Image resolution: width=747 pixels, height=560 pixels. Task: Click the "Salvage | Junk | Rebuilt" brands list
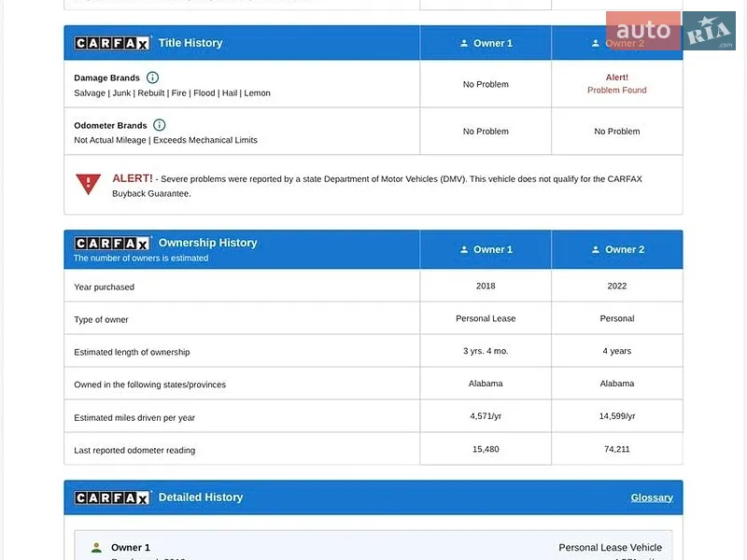(x=172, y=92)
